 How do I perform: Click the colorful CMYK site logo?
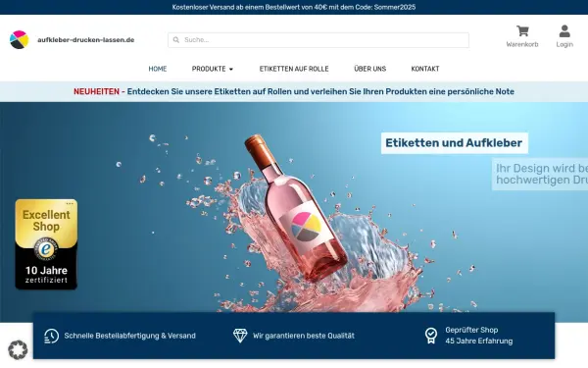coord(20,40)
